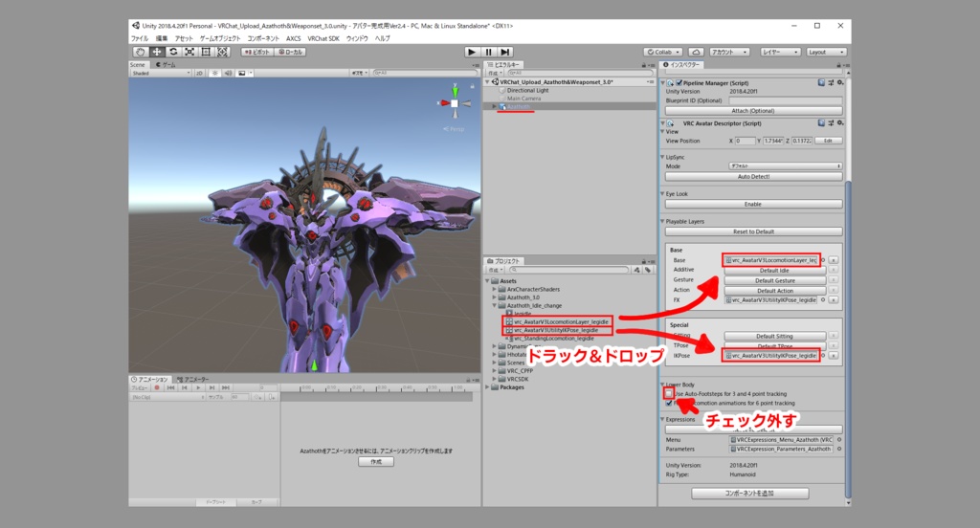Click the Attach (Optional) button
Screen dimensions: 980x528
point(753,111)
